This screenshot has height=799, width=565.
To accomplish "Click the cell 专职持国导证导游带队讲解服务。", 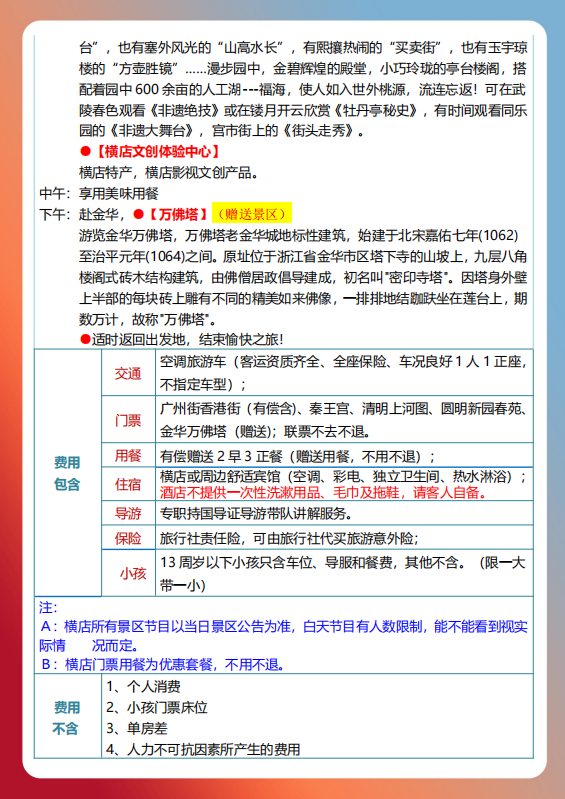I will pyautogui.click(x=344, y=513).
